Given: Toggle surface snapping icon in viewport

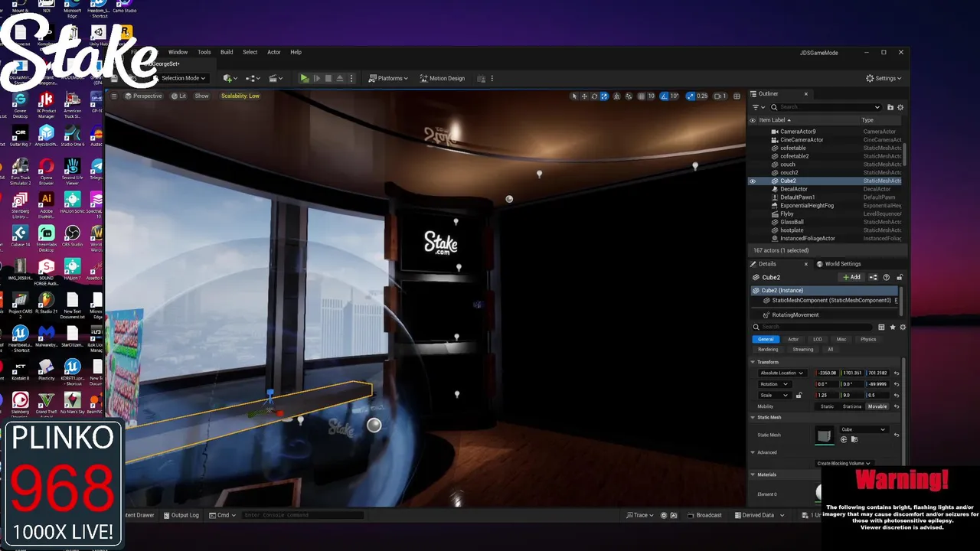Looking at the screenshot, I should point(629,96).
